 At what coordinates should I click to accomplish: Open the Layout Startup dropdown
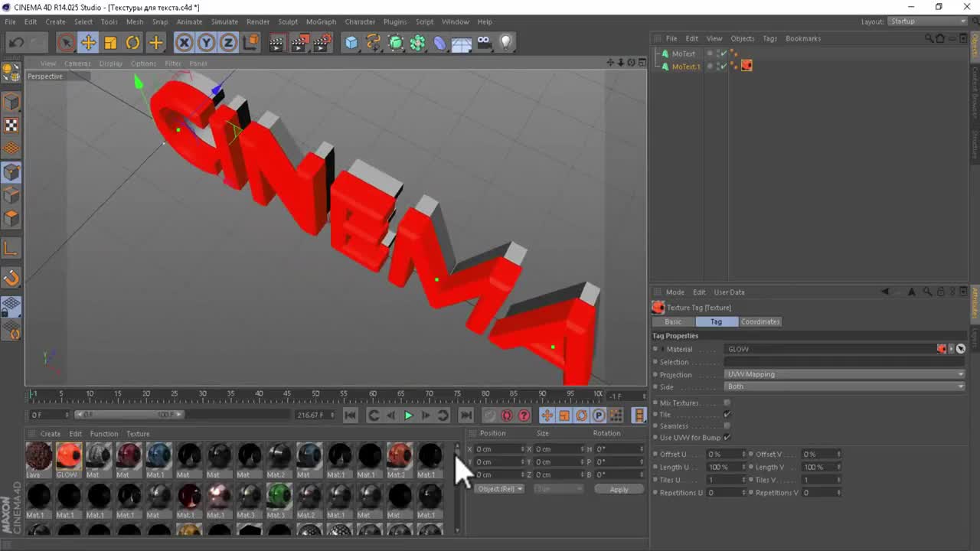click(x=928, y=21)
